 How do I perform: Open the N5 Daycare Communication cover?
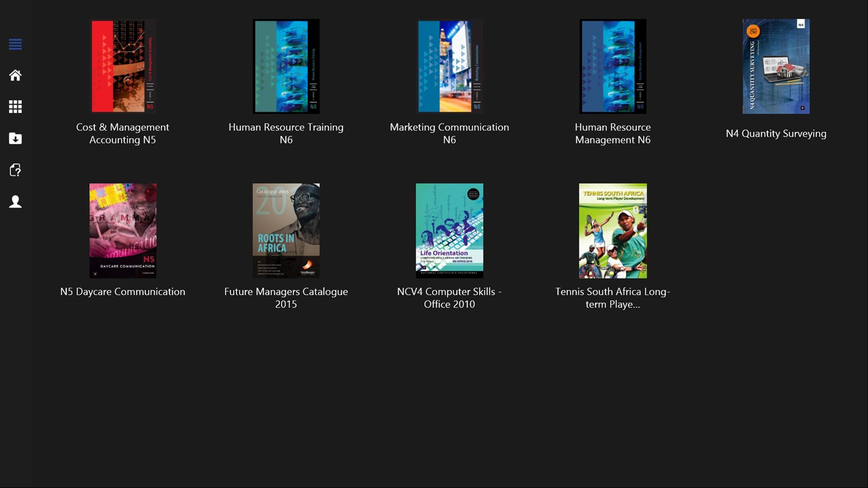coord(123,230)
